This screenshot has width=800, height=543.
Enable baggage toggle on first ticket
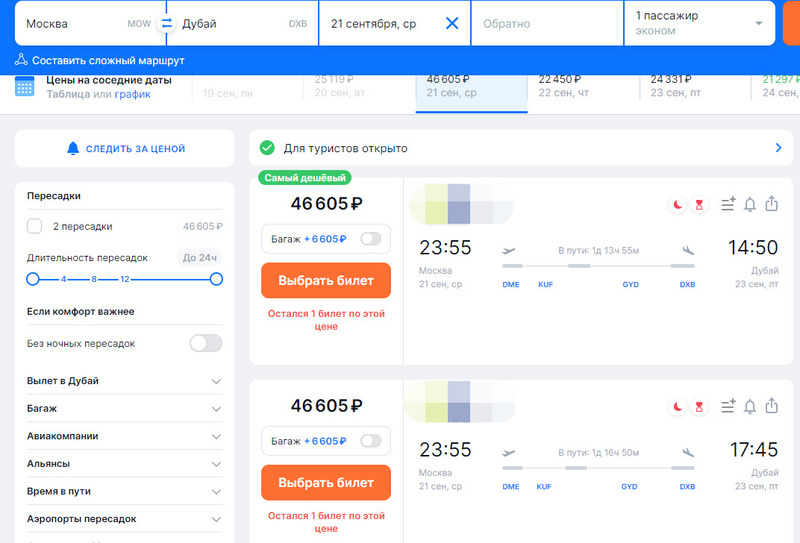(x=370, y=239)
